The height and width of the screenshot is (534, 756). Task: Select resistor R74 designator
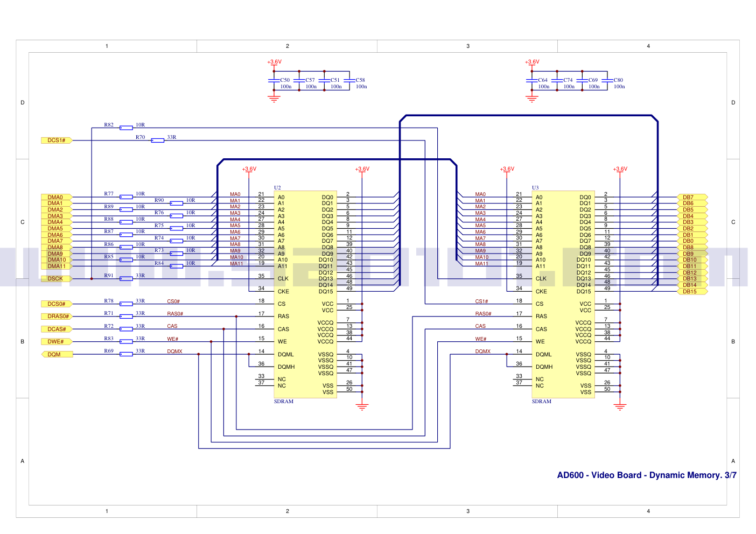pyautogui.click(x=159, y=238)
